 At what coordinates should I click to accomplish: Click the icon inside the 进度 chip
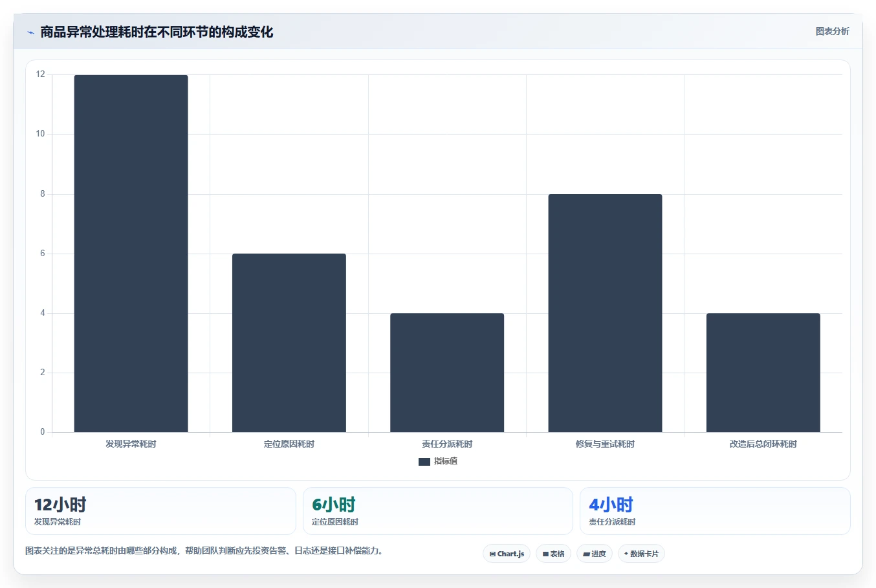(x=586, y=554)
